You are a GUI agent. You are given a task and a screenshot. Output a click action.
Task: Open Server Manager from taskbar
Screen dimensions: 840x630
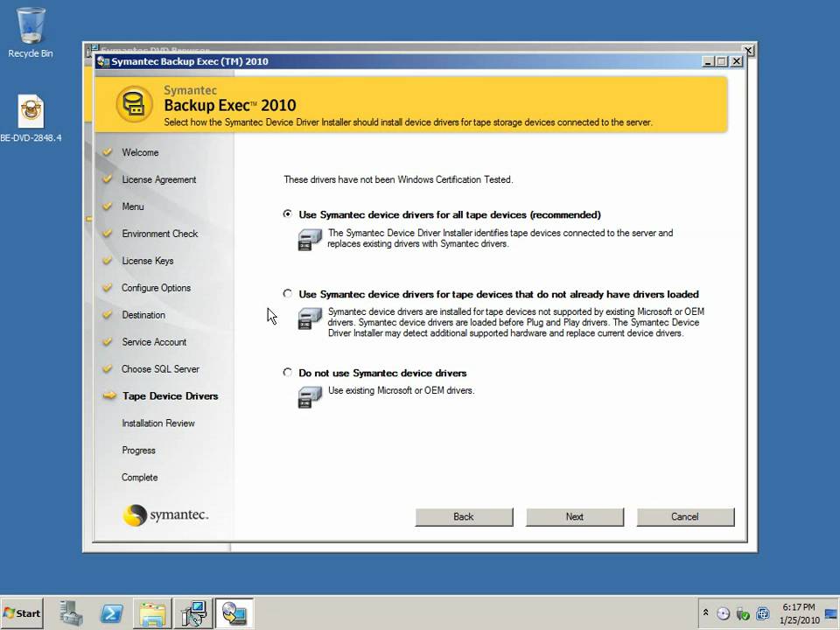[x=71, y=613]
